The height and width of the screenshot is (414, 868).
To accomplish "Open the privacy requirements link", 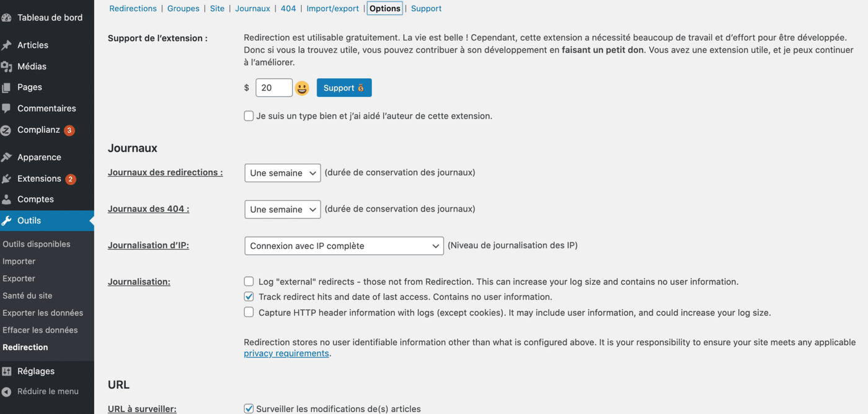I will pos(286,353).
